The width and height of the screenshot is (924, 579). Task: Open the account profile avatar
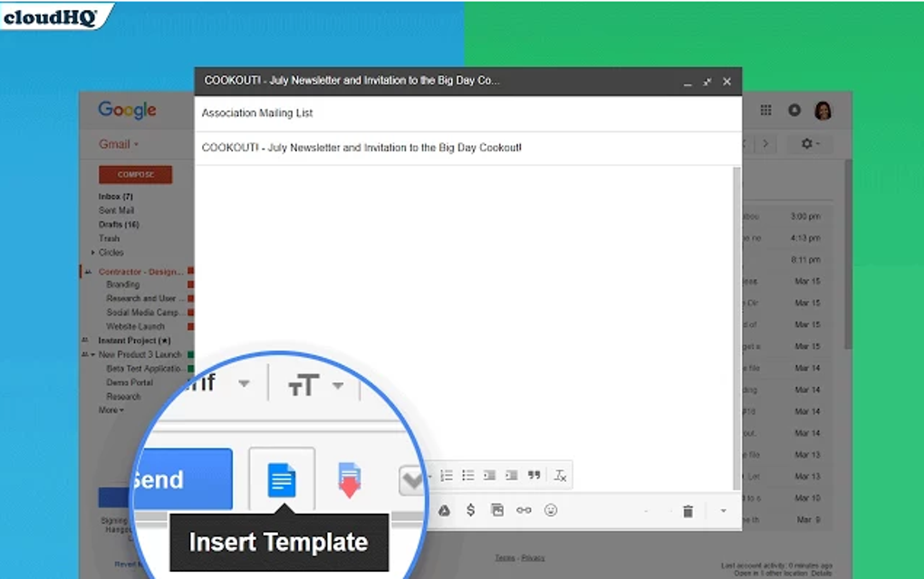click(823, 111)
